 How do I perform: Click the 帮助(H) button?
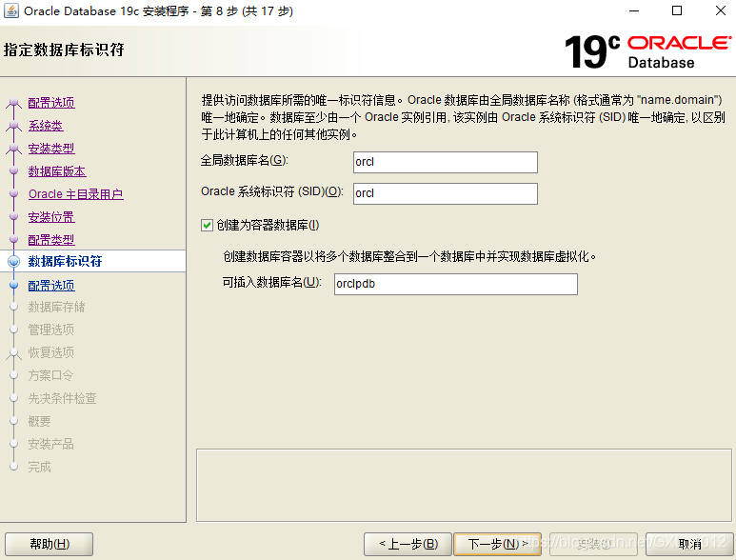coord(49,544)
